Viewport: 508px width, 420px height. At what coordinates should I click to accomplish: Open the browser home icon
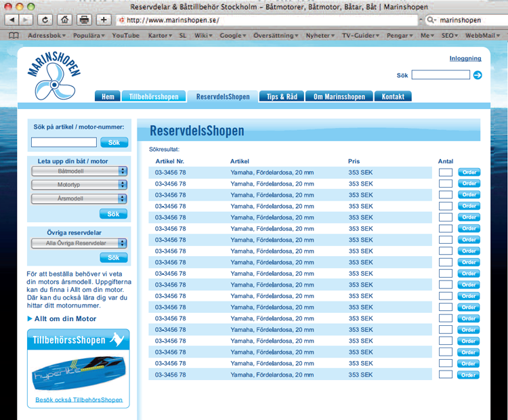[x=65, y=20]
